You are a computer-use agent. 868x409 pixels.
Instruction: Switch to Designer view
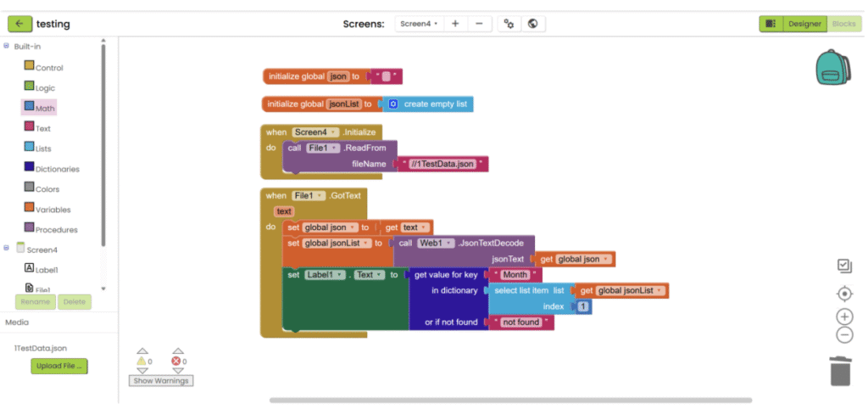click(x=804, y=24)
